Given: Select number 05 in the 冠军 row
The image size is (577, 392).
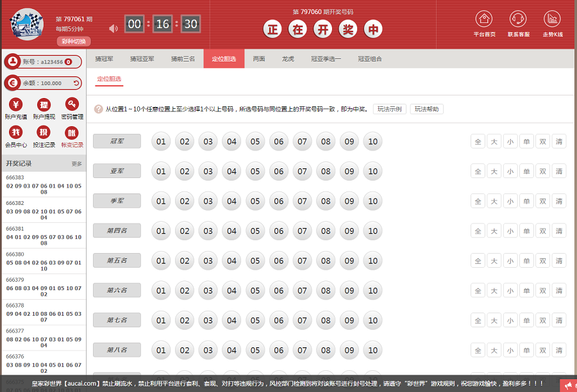Looking at the screenshot, I should click(x=255, y=142).
